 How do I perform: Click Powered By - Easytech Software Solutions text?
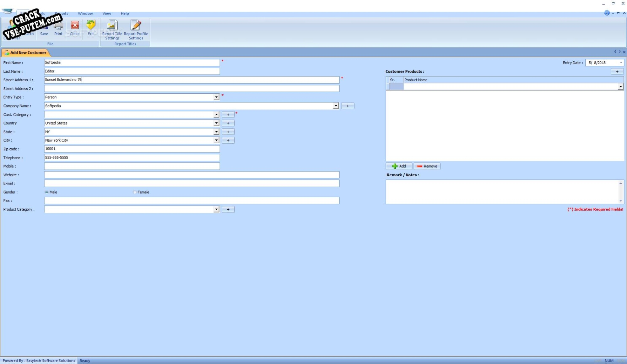click(x=39, y=361)
